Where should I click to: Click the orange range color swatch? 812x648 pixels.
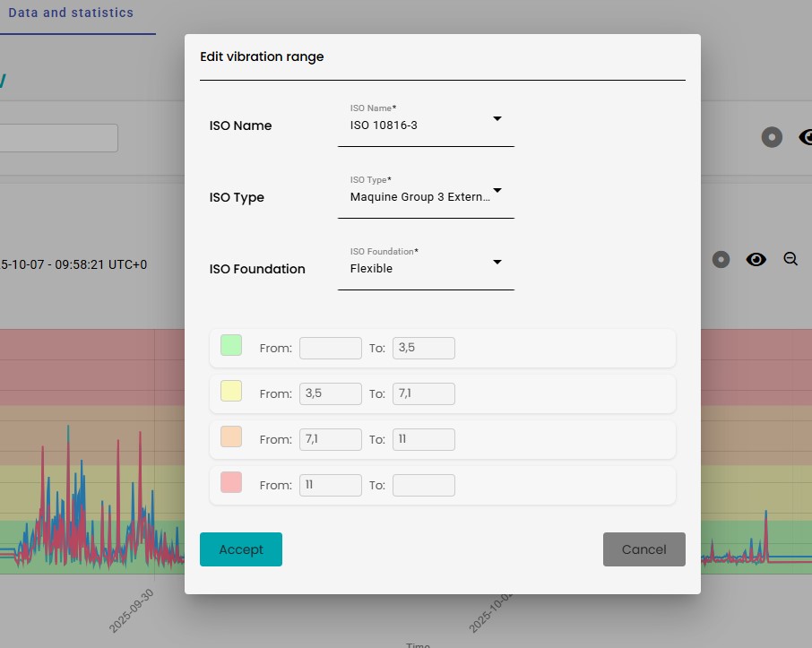(x=230, y=436)
